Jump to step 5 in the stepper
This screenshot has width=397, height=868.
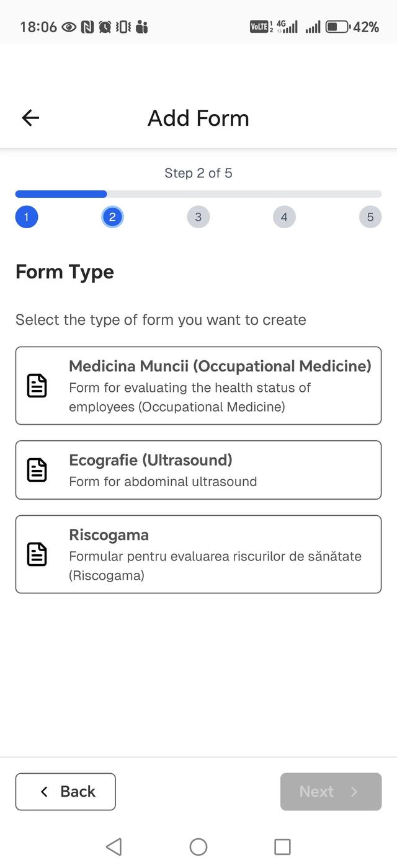click(x=370, y=217)
